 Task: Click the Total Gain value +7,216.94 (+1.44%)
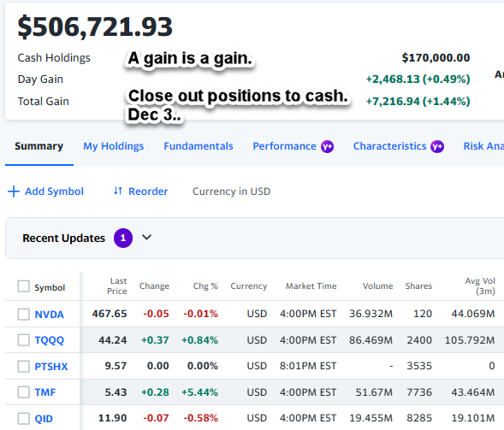[418, 102]
